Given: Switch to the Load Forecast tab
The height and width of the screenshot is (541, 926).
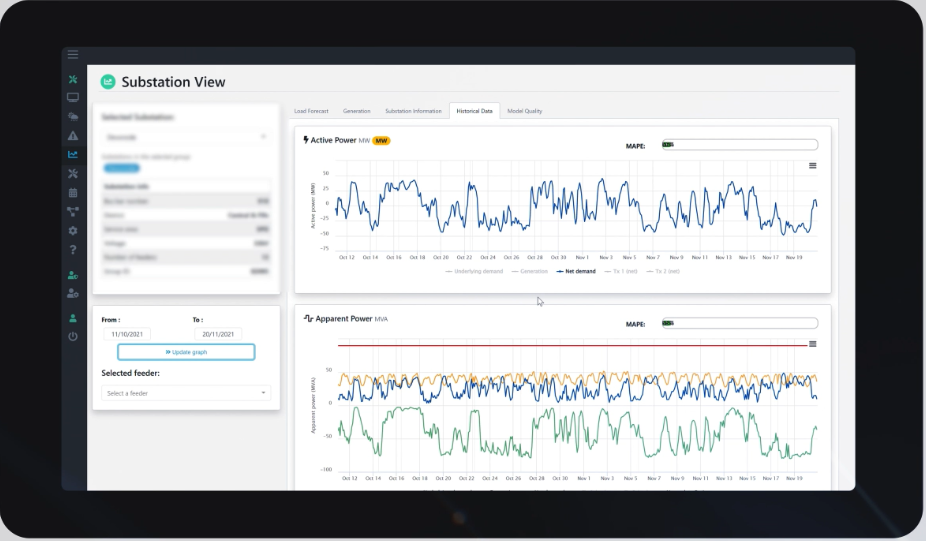Looking at the screenshot, I should tap(311, 111).
